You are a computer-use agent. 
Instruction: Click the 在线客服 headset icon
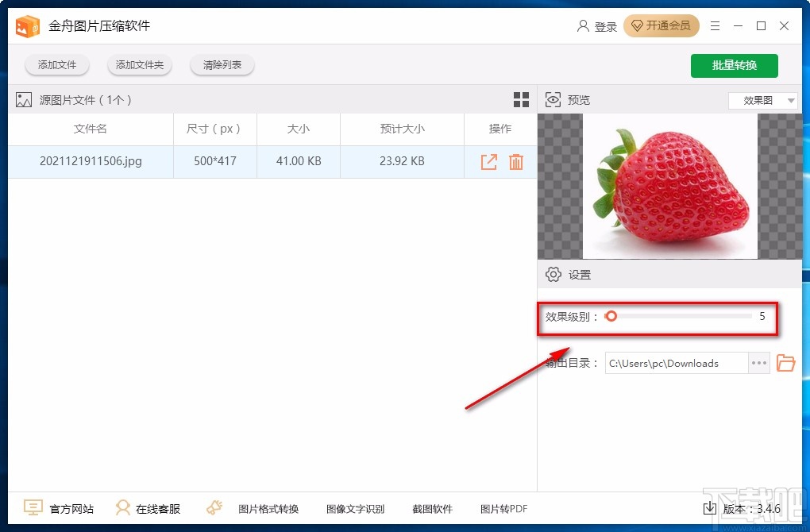point(124,507)
